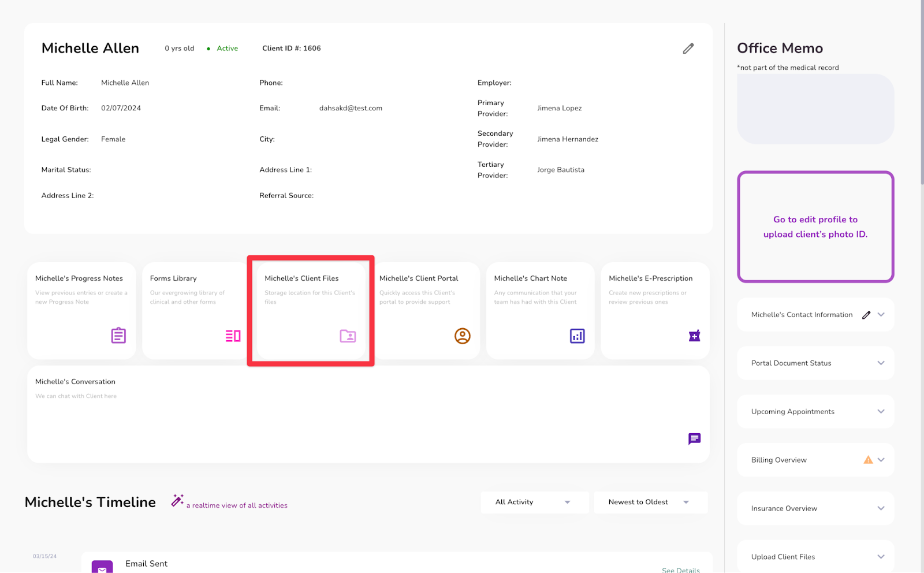The image size is (924, 573).
Task: Click the pencil next to Michelle's Contact Information
Action: point(866,314)
